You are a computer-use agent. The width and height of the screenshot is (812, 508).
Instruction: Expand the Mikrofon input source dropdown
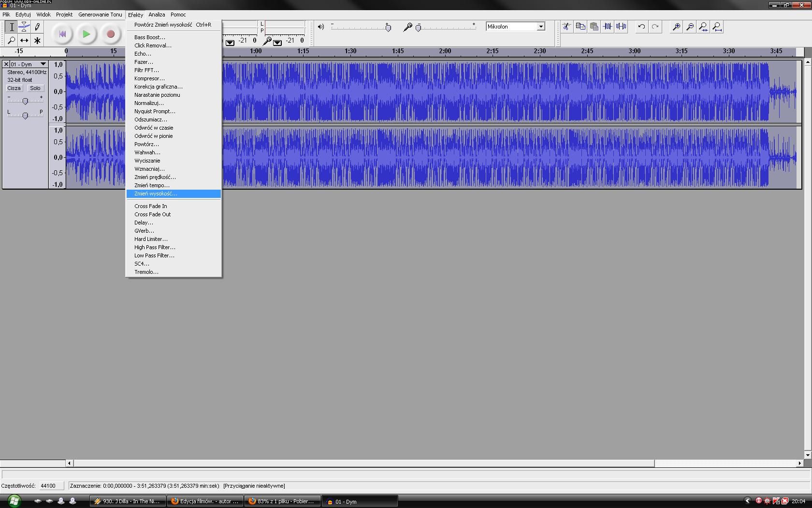point(541,27)
